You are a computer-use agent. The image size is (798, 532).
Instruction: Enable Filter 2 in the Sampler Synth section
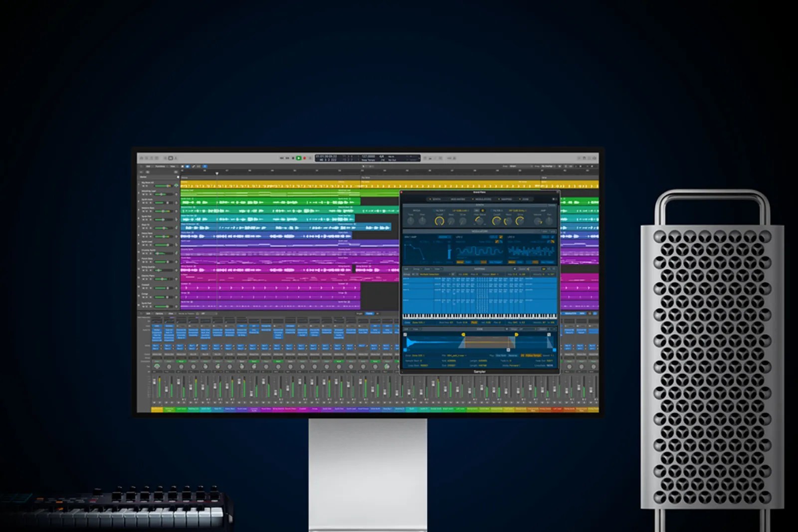[491, 210]
